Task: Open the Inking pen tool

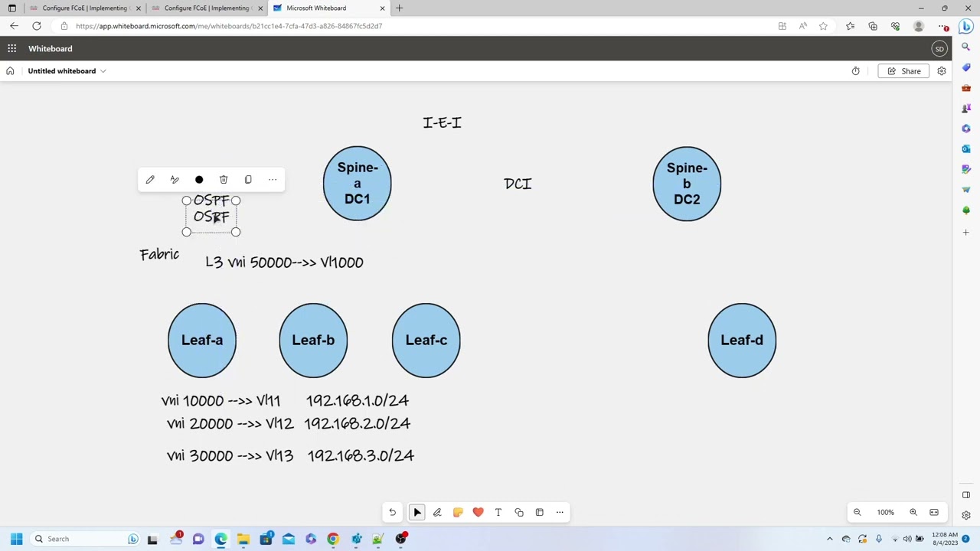Action: pyautogui.click(x=437, y=513)
